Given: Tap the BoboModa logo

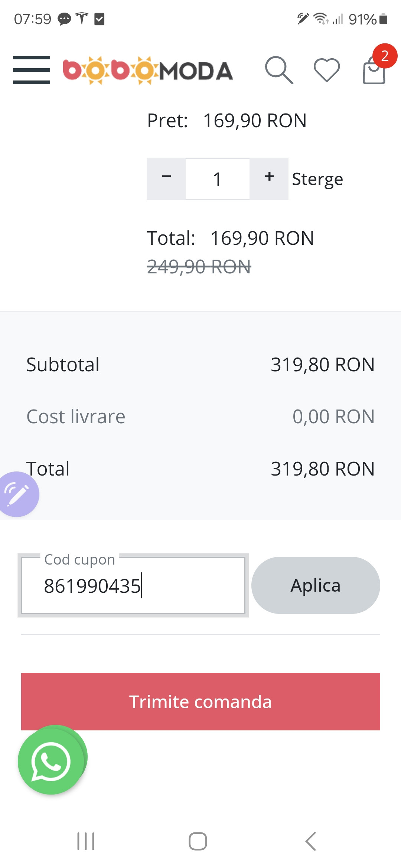Looking at the screenshot, I should [x=148, y=70].
